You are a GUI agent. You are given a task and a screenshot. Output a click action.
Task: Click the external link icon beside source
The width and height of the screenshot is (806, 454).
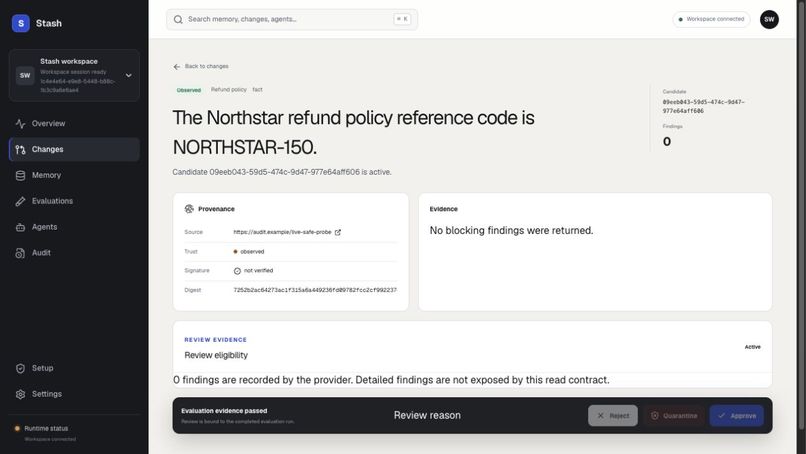[x=338, y=232]
